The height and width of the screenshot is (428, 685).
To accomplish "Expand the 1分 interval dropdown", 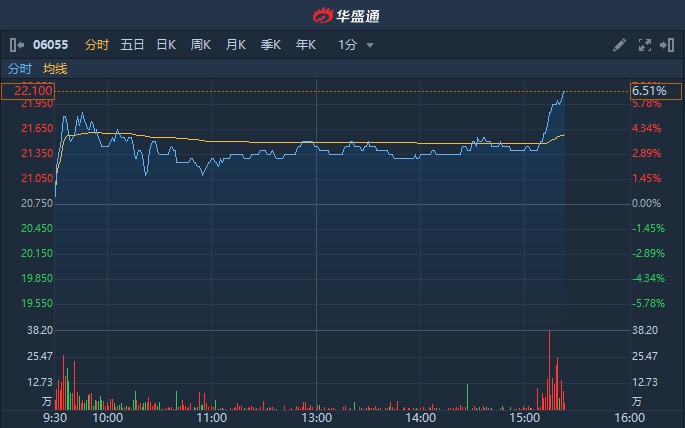I will coord(356,45).
